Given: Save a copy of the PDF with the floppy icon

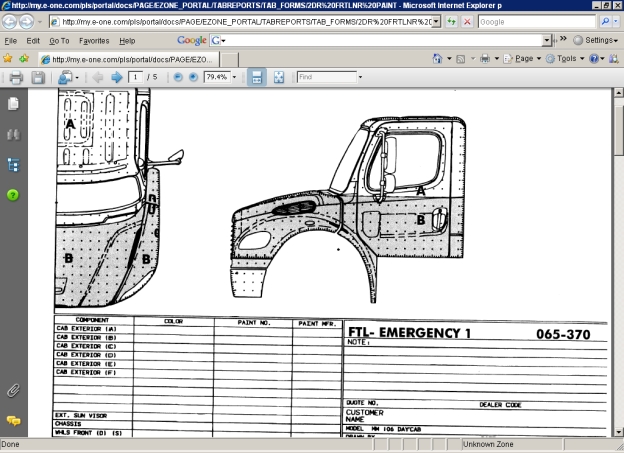Looking at the screenshot, I should coord(38,77).
